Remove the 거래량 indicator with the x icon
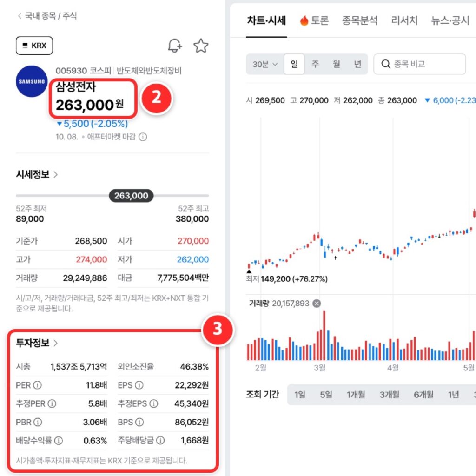This screenshot has height=476, width=476. click(317, 304)
